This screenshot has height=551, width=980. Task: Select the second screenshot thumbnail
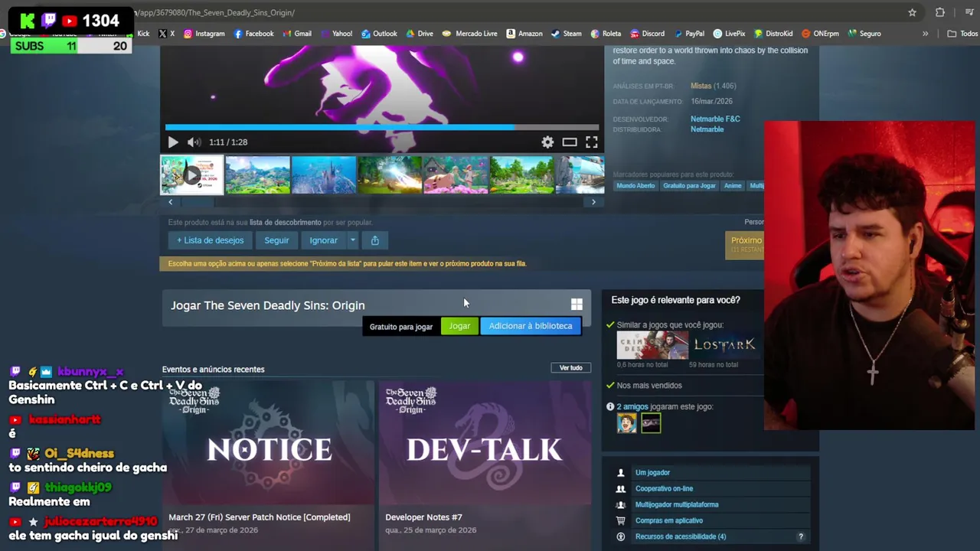point(257,175)
